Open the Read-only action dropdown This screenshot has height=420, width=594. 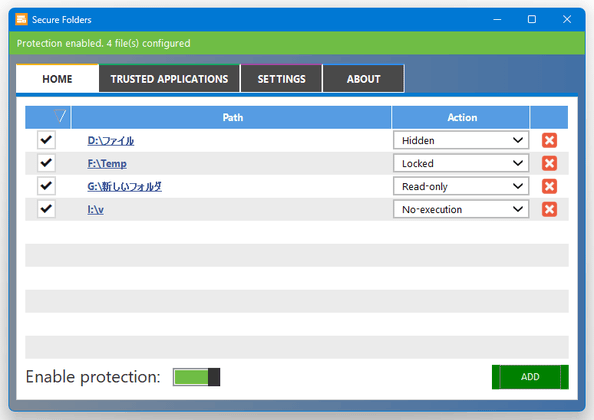point(461,186)
